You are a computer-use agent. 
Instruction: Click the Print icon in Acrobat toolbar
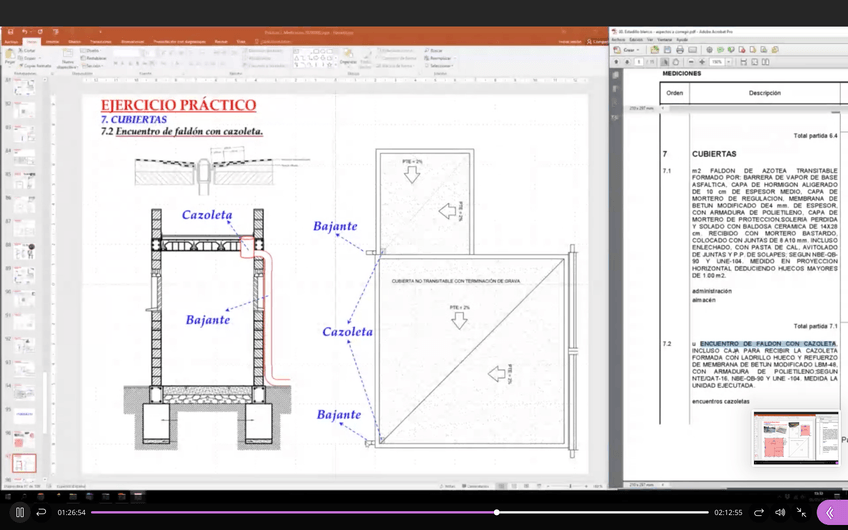tap(680, 49)
